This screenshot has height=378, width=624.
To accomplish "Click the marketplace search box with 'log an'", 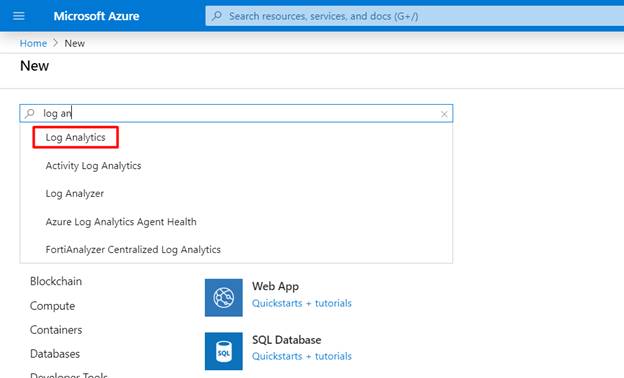I will 236,113.
